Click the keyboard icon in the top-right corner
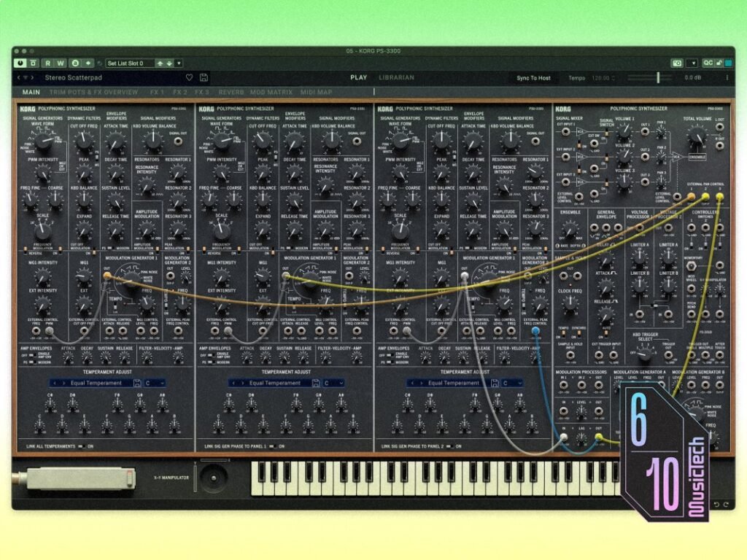This screenshot has height=560, width=747. pos(677,63)
